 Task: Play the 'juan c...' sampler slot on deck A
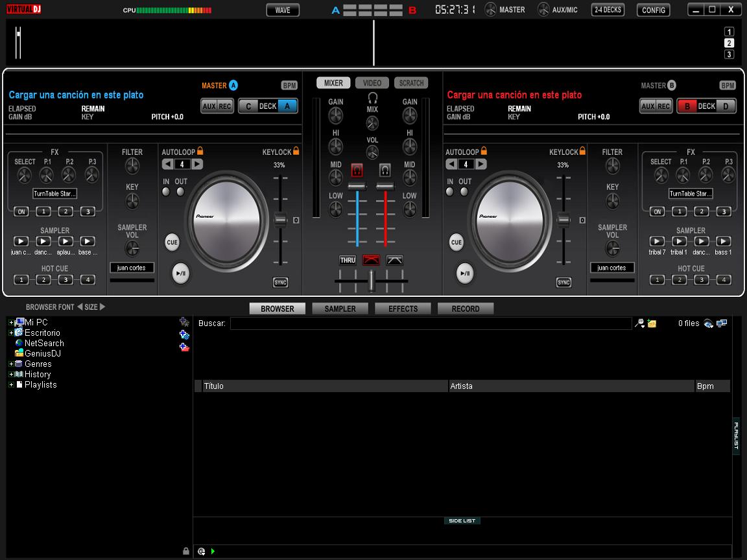(x=21, y=240)
